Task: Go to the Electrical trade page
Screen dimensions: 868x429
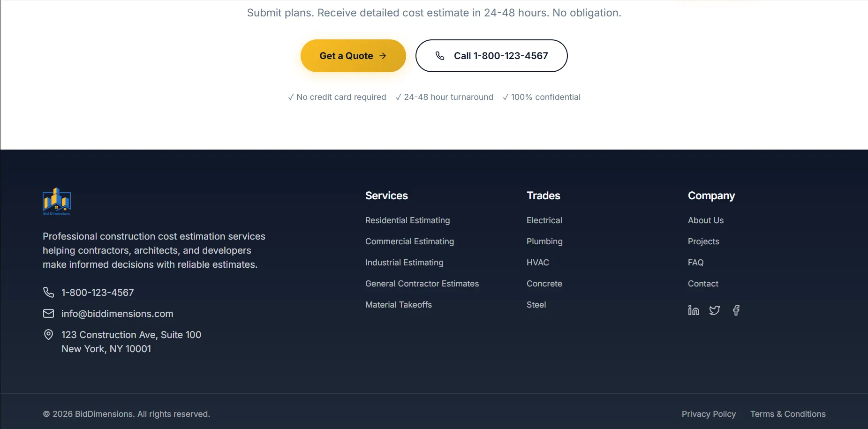Action: pos(544,220)
